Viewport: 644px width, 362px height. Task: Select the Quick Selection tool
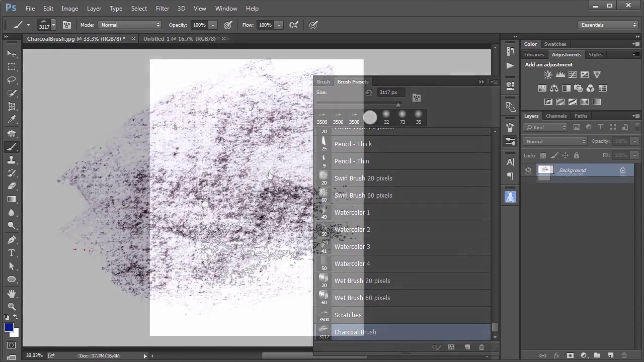[12, 93]
